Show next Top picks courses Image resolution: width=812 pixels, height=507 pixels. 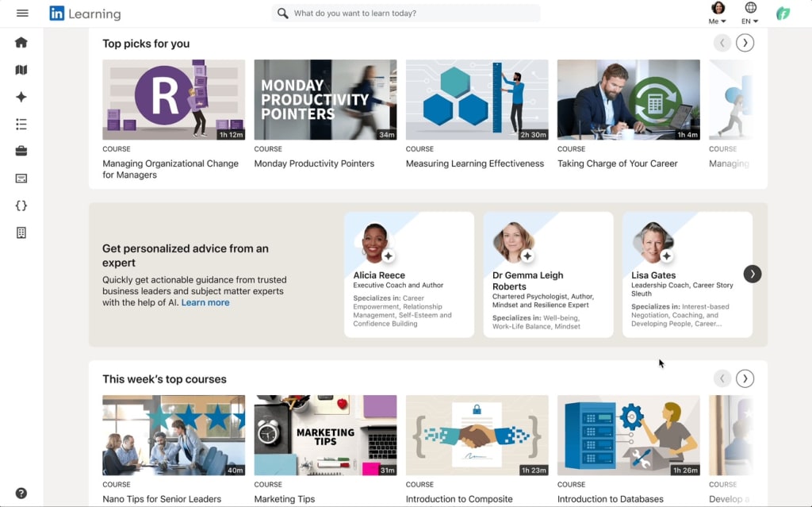745,43
